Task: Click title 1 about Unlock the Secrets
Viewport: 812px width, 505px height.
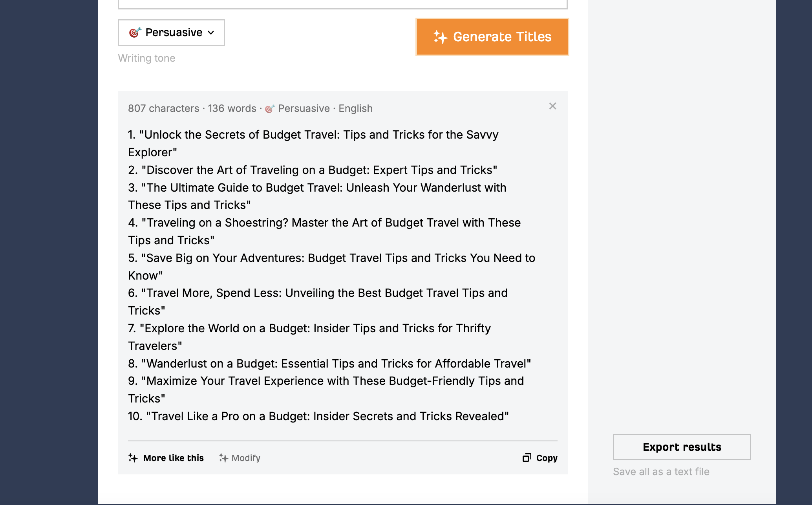Action: coord(313,135)
